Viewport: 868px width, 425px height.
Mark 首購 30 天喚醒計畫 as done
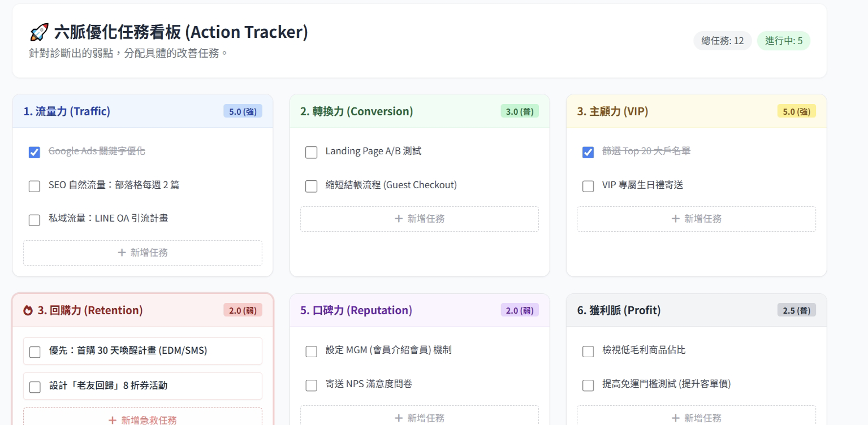click(35, 352)
